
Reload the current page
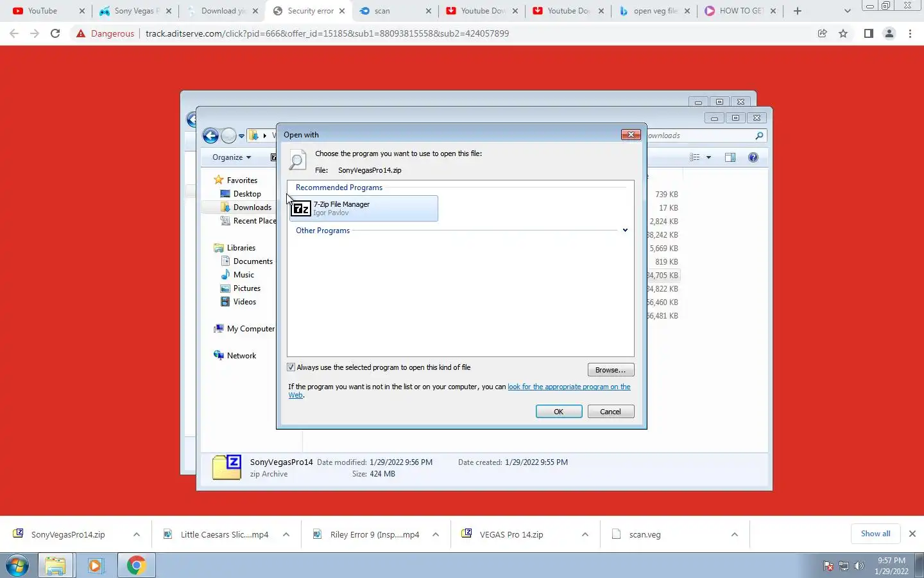[x=55, y=33]
